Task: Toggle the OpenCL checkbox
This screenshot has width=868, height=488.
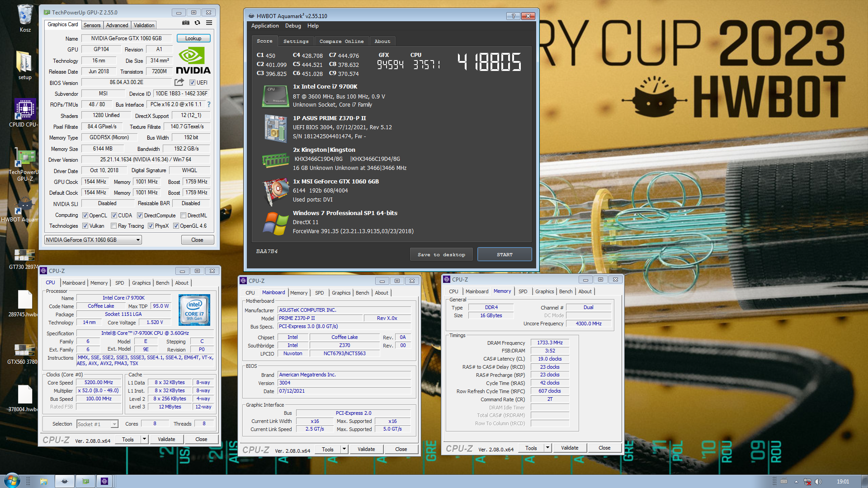Action: [85, 216]
